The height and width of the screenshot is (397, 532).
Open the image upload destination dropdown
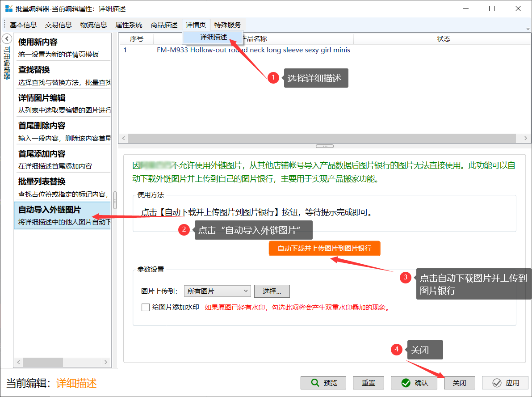click(x=217, y=291)
